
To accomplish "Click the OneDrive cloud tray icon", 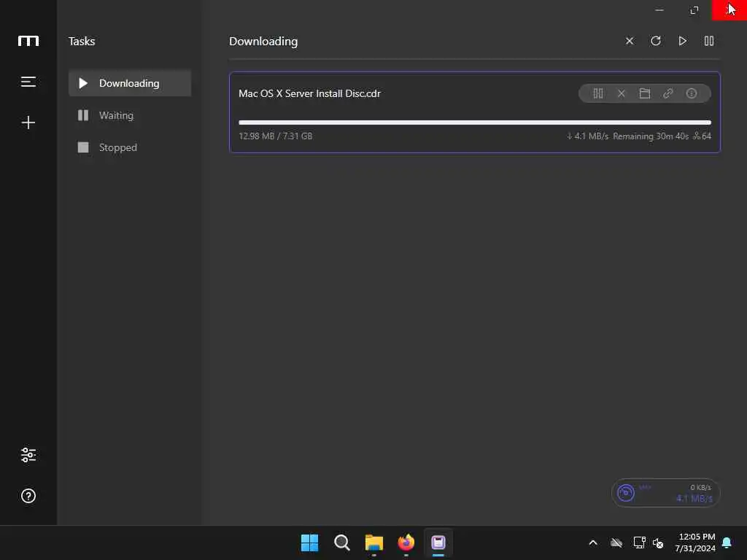I will click(x=616, y=542).
